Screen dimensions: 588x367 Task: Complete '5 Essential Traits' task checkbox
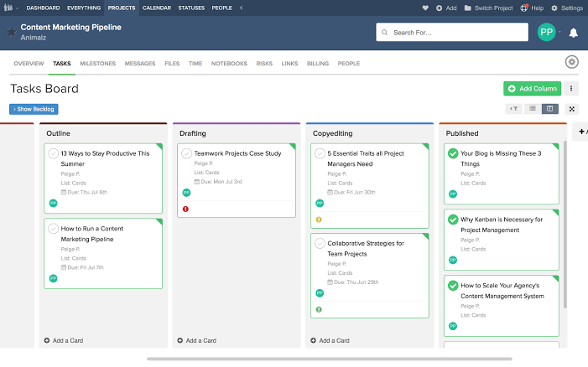click(320, 153)
